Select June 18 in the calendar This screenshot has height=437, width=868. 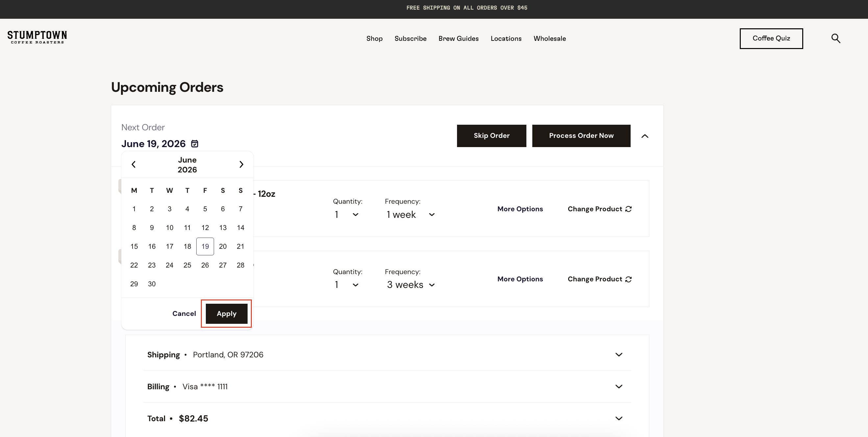point(187,246)
